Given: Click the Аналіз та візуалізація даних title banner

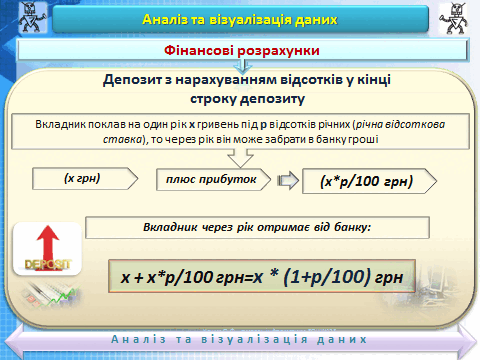Looking at the screenshot, I should (240, 19).
